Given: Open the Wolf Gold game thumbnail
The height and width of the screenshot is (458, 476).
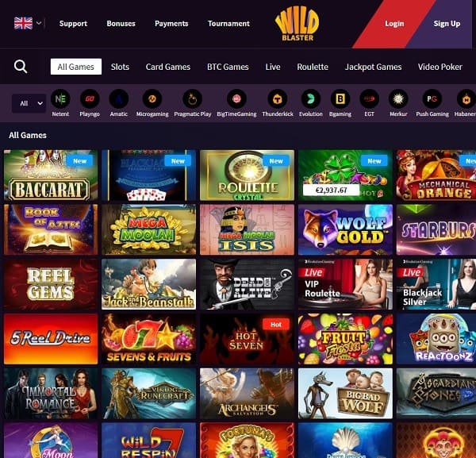Looking at the screenshot, I should point(345,229).
